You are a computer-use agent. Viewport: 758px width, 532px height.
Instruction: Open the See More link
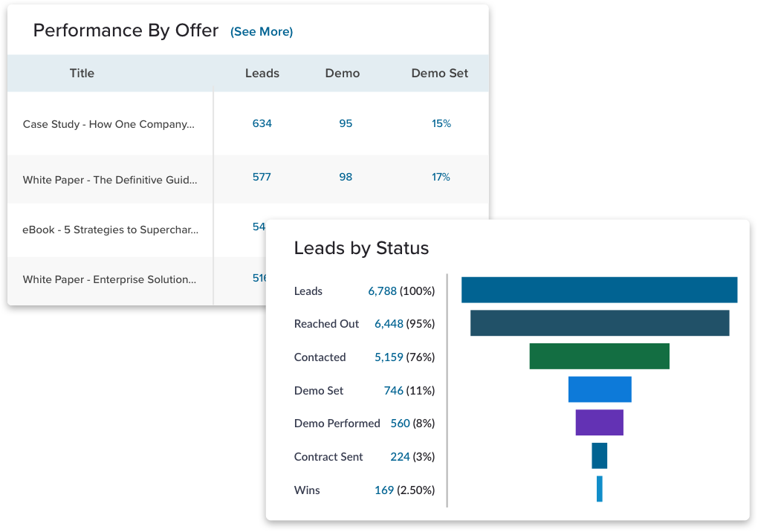(x=262, y=31)
